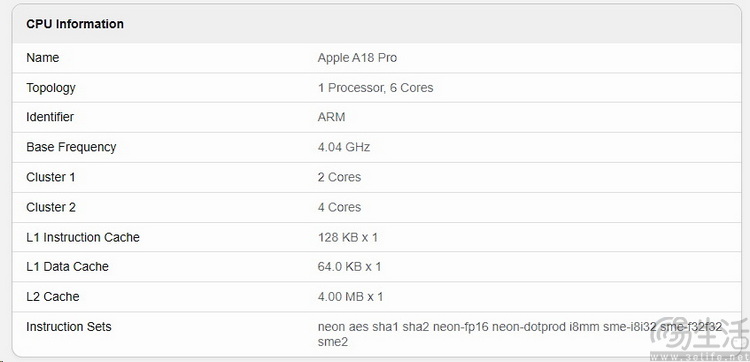Image resolution: width=750 pixels, height=362 pixels.
Task: Select the 128 KB x 1 value
Action: (348, 238)
